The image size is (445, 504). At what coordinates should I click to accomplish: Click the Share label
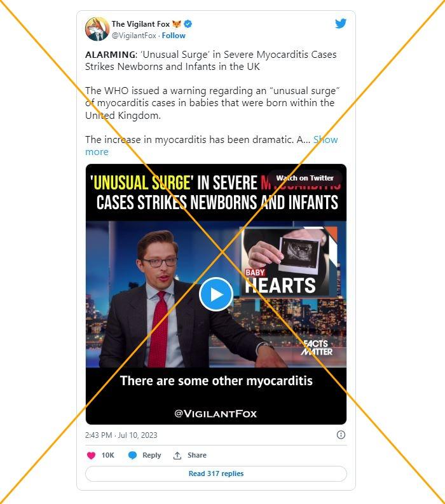click(197, 455)
